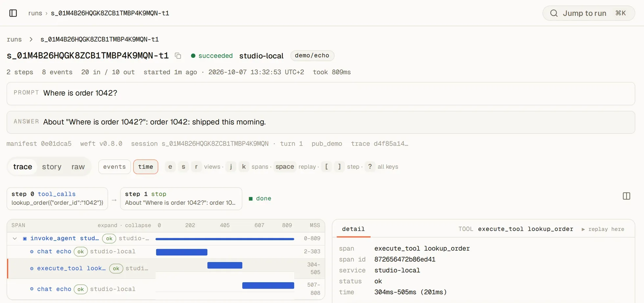Click the ']' step forward chip
Screen dimensions: 644x303
(339, 167)
